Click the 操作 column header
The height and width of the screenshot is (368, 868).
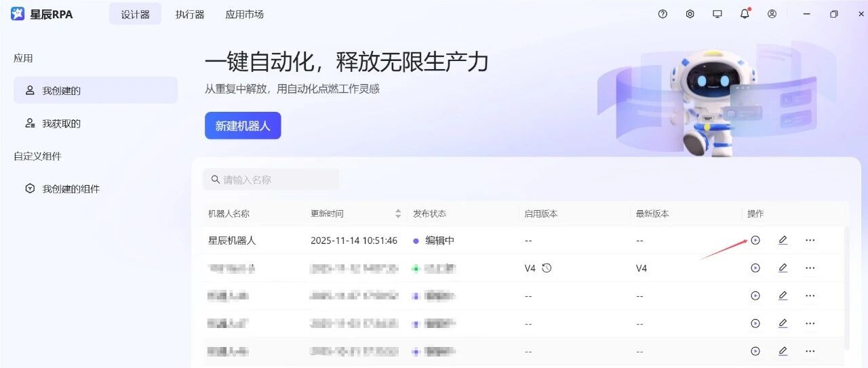tap(755, 213)
